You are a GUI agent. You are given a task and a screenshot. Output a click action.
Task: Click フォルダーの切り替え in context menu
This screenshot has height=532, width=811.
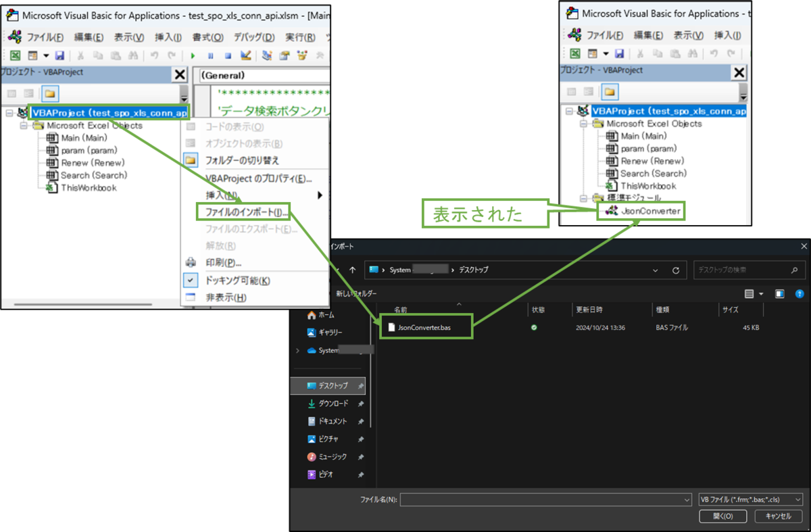[x=242, y=160]
